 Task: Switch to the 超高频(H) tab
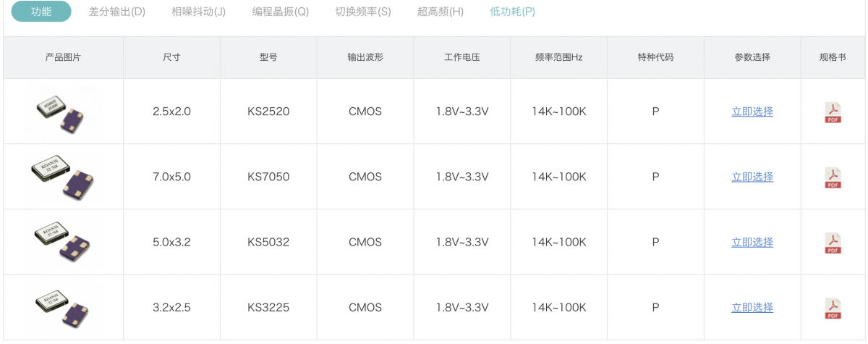(441, 12)
